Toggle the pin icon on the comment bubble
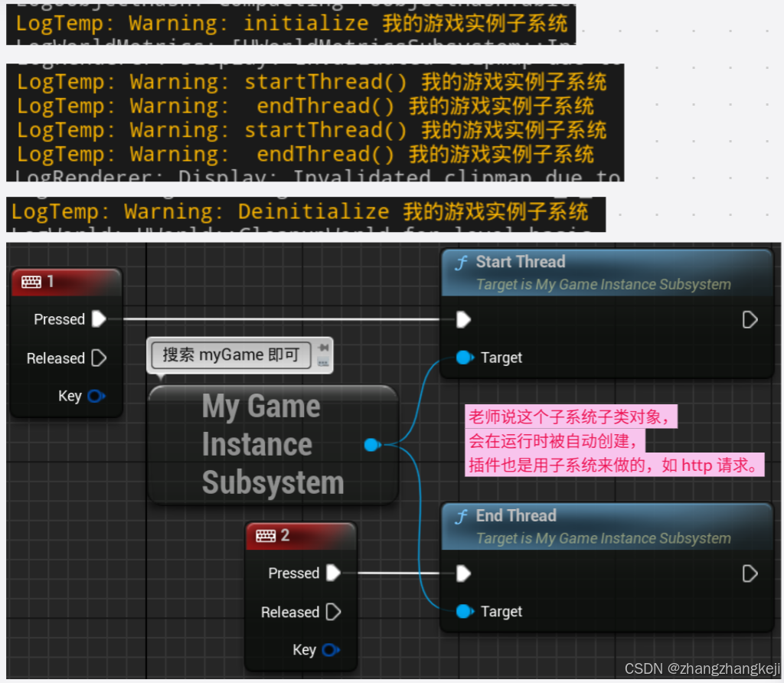The width and height of the screenshot is (784, 683). [x=324, y=347]
